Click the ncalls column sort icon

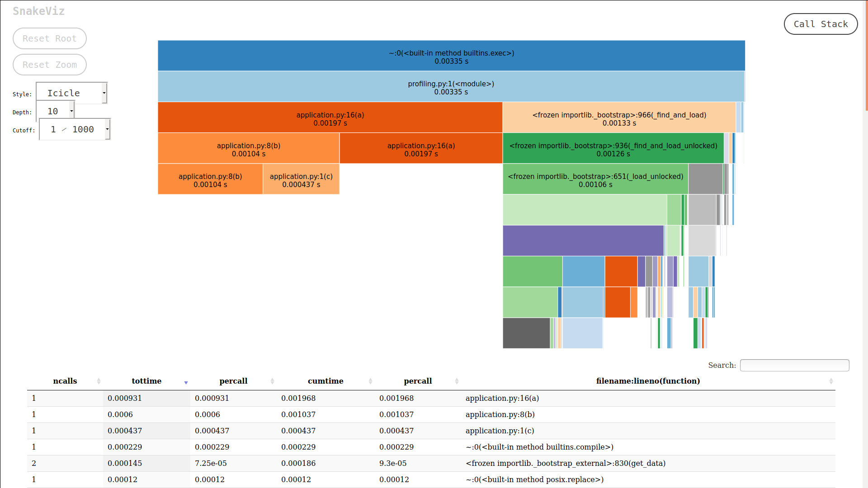click(x=97, y=381)
